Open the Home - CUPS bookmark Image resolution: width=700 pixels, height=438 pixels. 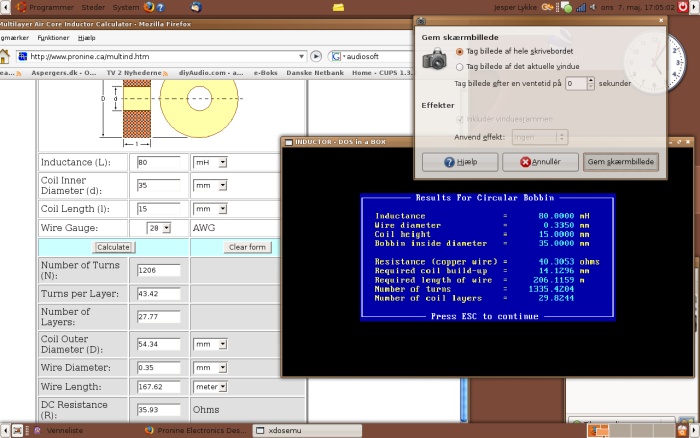click(x=384, y=73)
